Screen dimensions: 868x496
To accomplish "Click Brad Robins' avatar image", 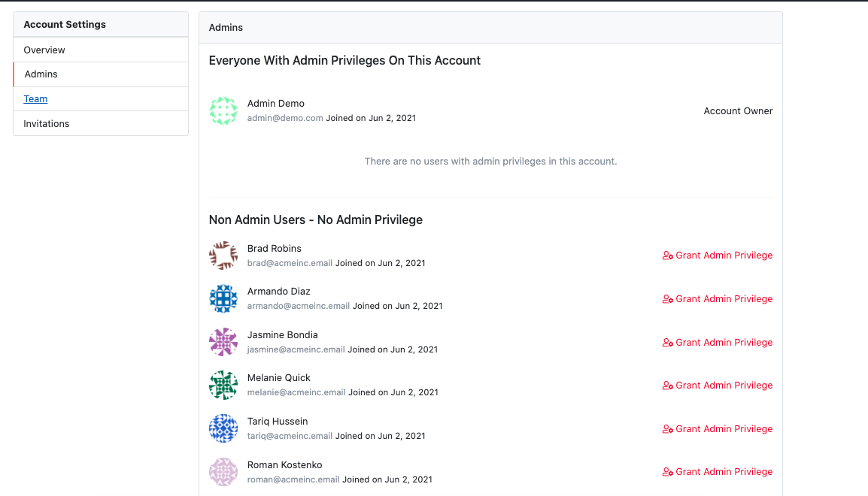I will (223, 256).
